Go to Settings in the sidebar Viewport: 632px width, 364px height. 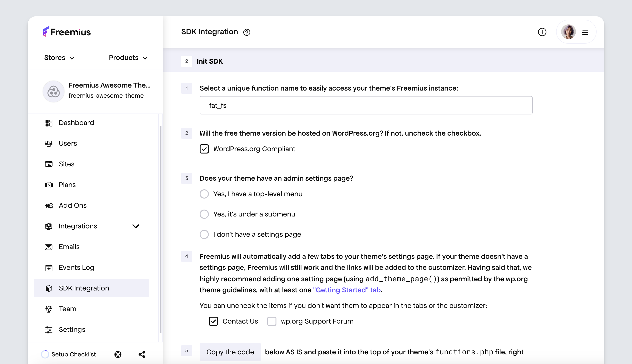(92, 330)
